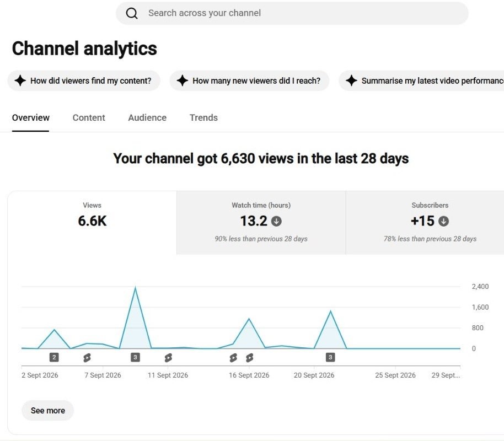504x441 pixels.
Task: Click the chart peak near 16 Sept 2026
Action: 249,319
